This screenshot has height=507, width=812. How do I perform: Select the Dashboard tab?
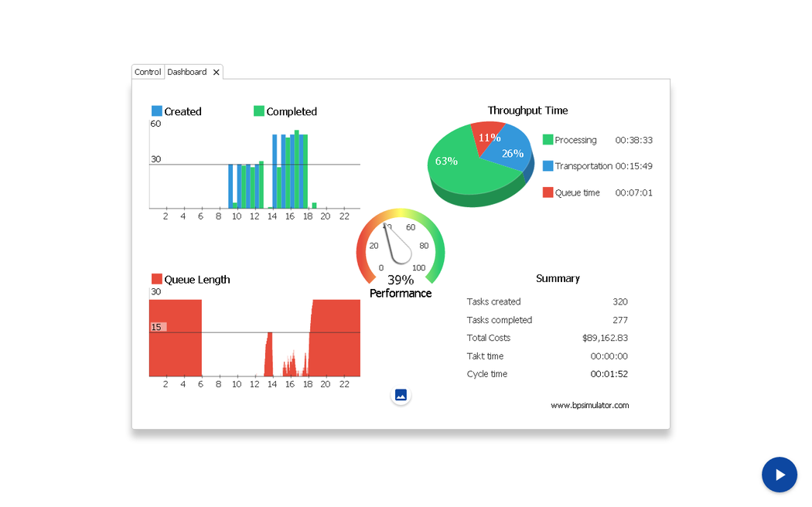pos(187,72)
